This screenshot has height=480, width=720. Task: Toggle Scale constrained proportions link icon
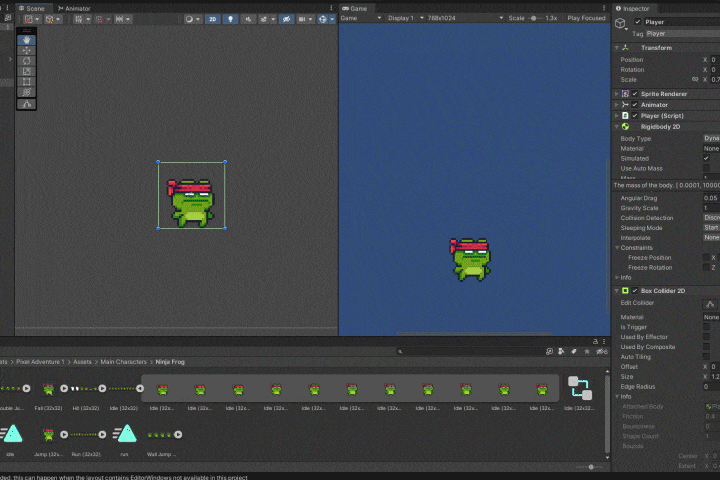(695, 79)
